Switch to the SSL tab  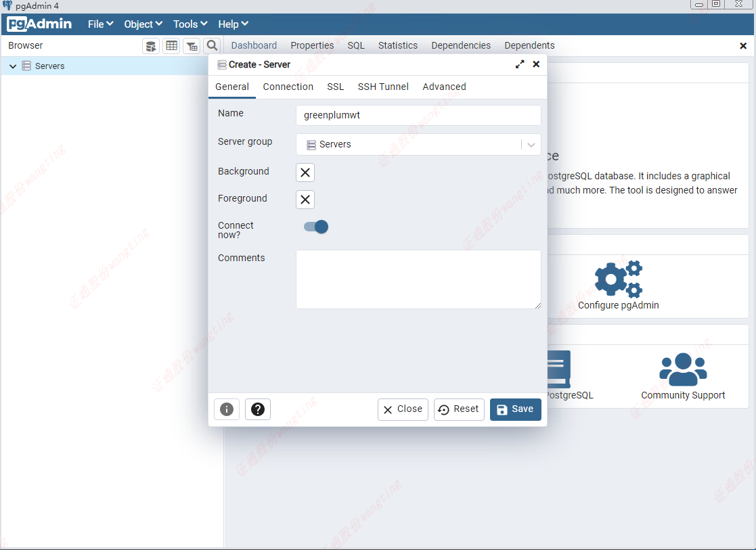335,87
